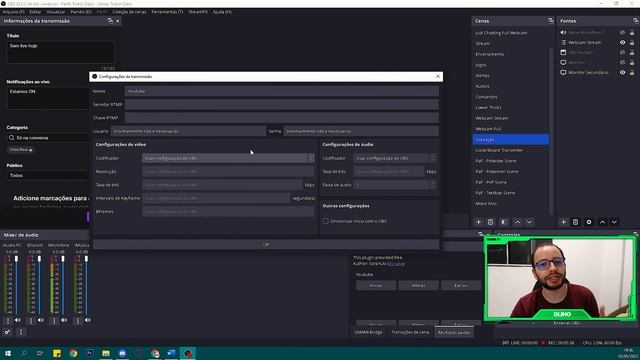Delete selected scene with trash icon in Cenas
The height and width of the screenshot is (360, 640).
491,222
